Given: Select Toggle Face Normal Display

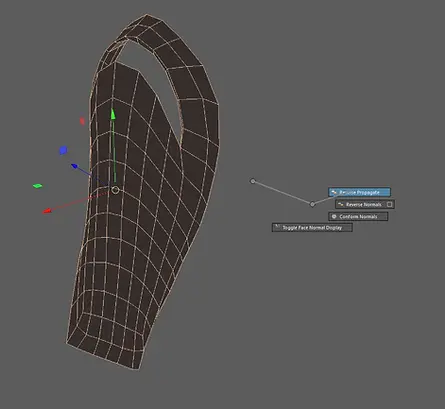Looking at the screenshot, I should click(x=312, y=228).
